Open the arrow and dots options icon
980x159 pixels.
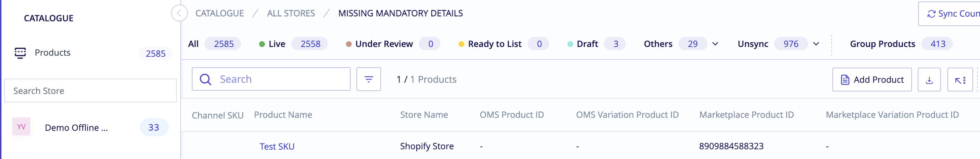[960, 80]
